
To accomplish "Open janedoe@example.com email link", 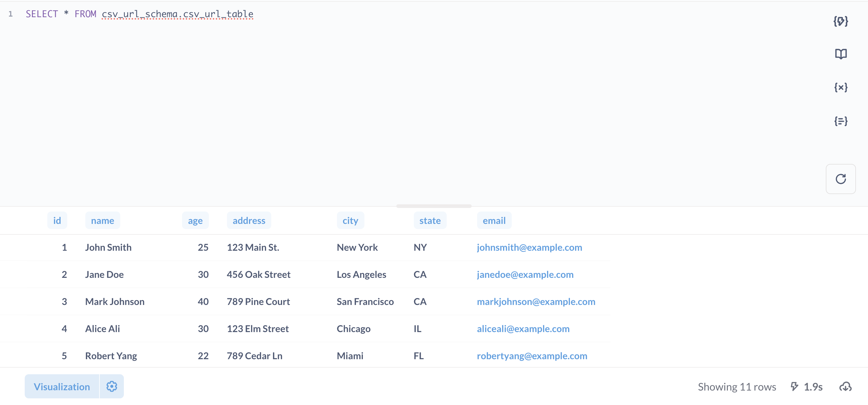I will click(x=525, y=274).
